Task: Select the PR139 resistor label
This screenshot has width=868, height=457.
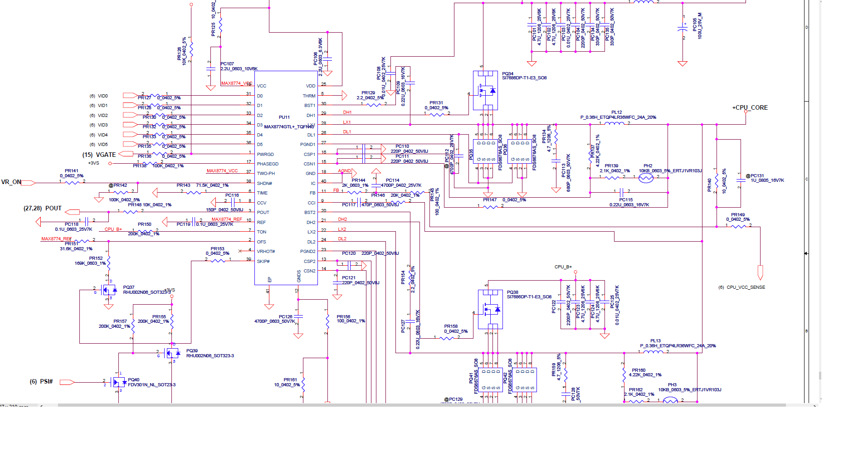Action: pyautogui.click(x=611, y=166)
